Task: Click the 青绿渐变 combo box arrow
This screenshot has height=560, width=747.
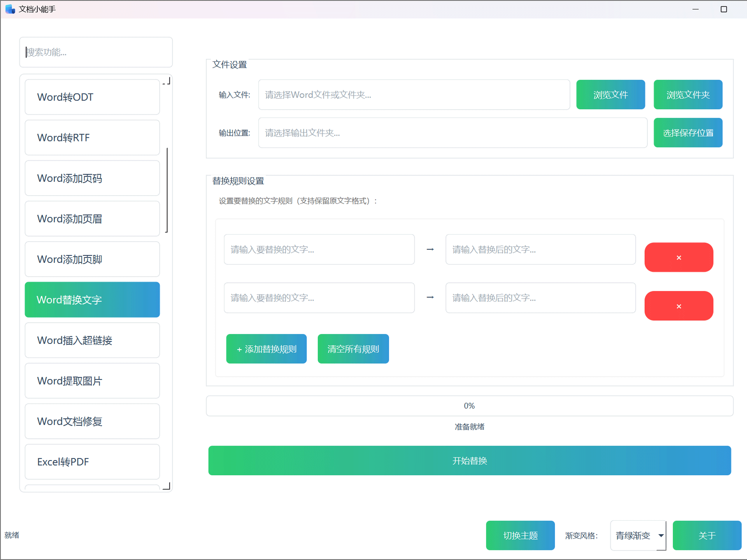Action: [x=661, y=535]
